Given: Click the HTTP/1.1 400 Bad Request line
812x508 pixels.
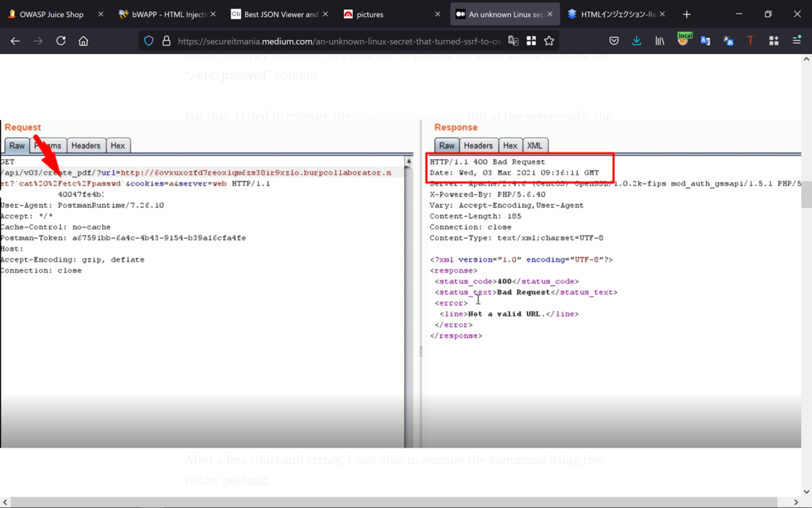Looking at the screenshot, I should (487, 162).
